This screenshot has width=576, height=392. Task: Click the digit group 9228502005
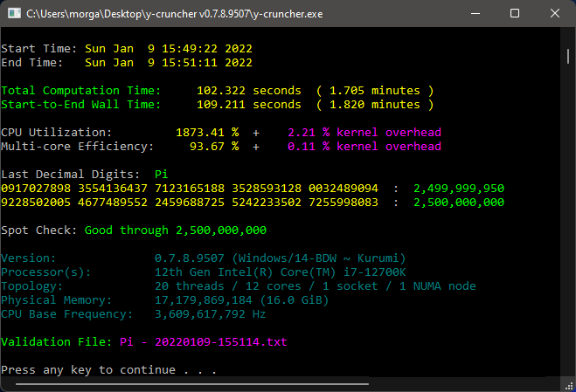coord(36,203)
